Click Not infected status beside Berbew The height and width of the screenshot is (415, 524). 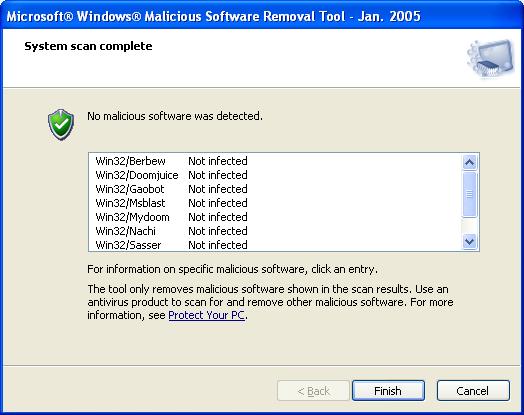click(218, 161)
